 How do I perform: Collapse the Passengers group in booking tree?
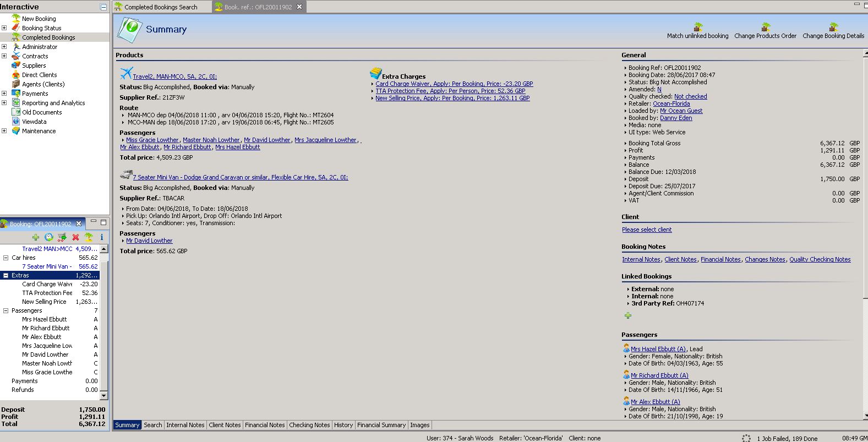click(6, 310)
